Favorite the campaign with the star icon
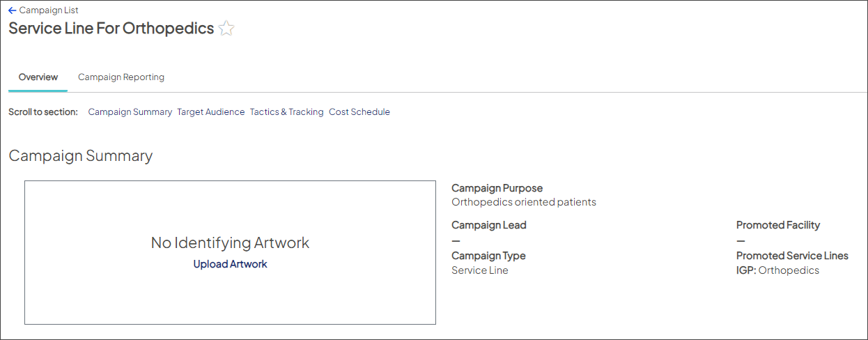 226,29
